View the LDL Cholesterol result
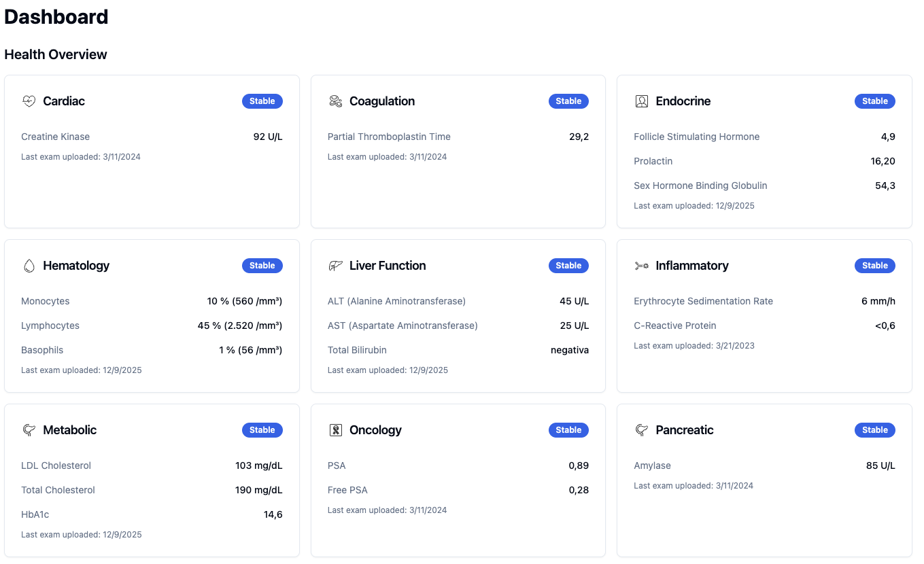924x564 pixels. (x=56, y=465)
